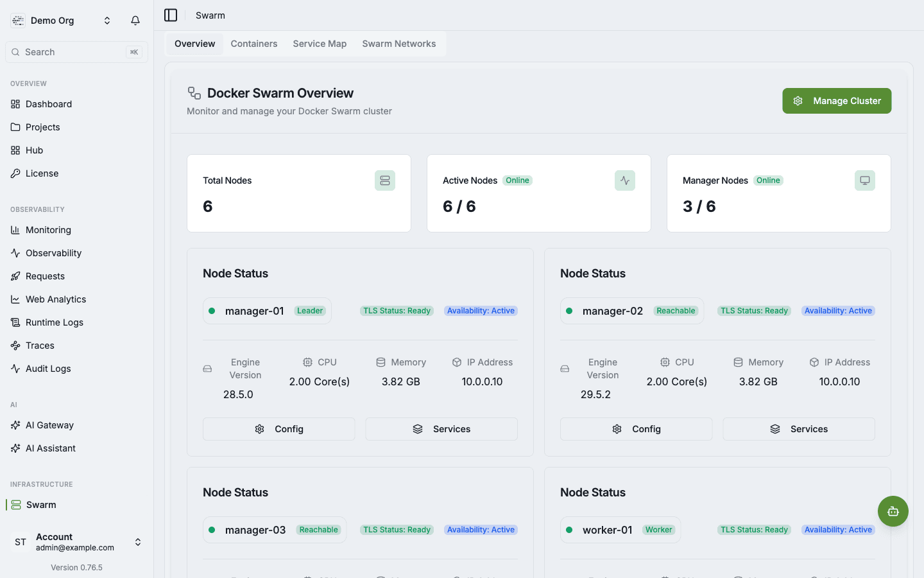Click the IP Address icon for manager-02
The width and height of the screenshot is (924, 578).
point(814,362)
